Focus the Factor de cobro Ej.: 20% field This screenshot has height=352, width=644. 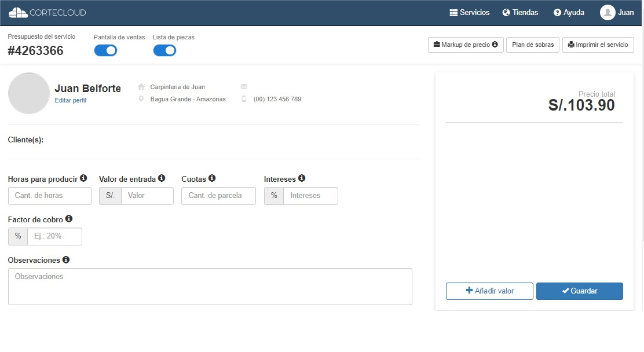tap(54, 237)
